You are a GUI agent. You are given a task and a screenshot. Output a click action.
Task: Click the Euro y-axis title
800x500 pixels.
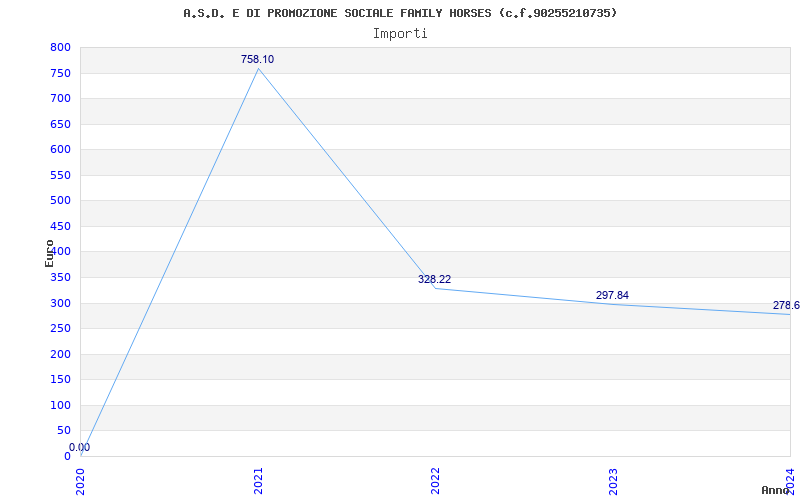click(49, 253)
